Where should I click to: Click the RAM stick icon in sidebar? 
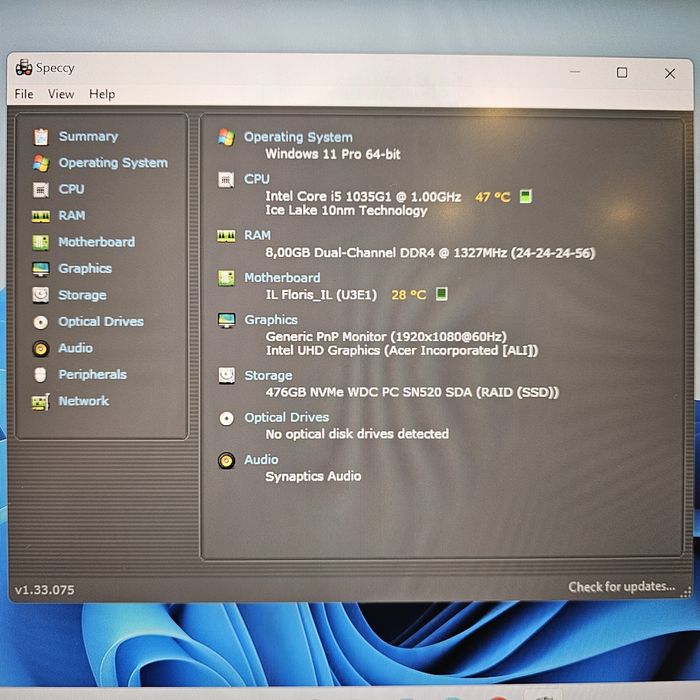point(41,217)
